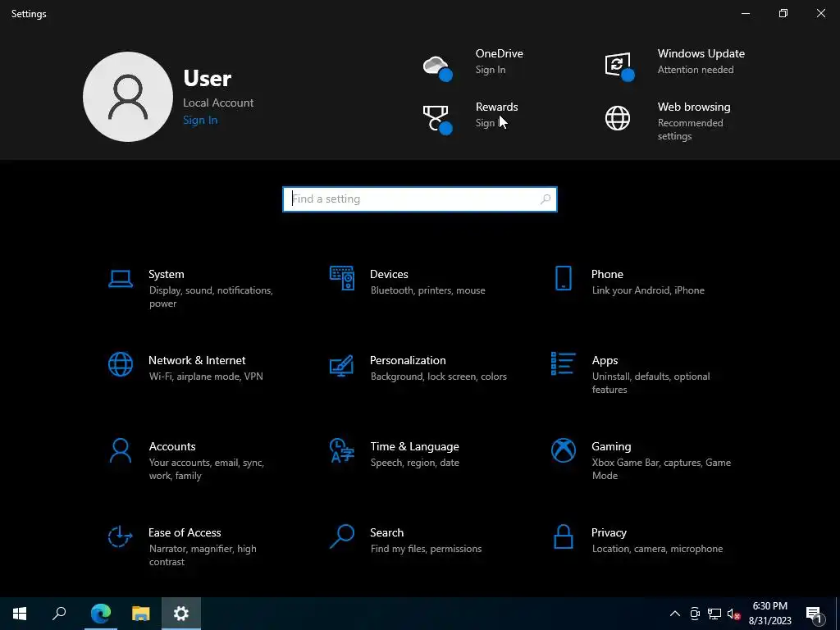The image size is (840, 630).
Task: Open the taskbar clock and date
Action: coord(769,614)
